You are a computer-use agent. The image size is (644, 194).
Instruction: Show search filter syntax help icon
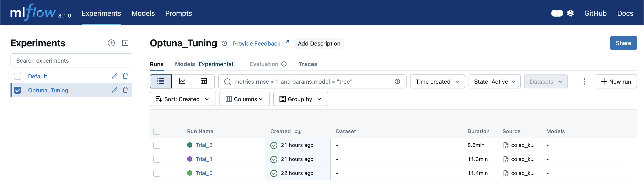click(x=397, y=81)
